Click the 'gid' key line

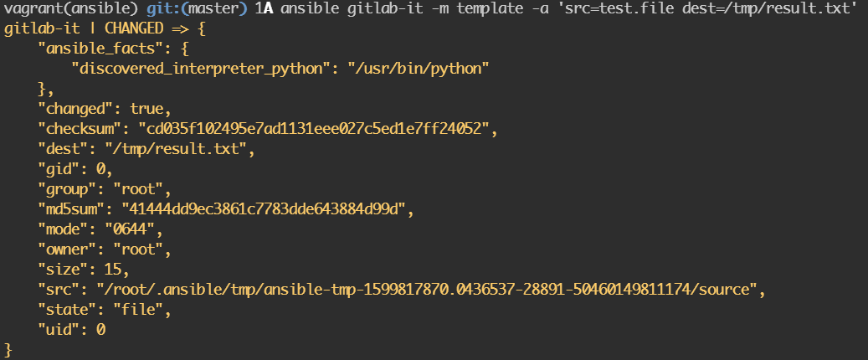point(59,169)
